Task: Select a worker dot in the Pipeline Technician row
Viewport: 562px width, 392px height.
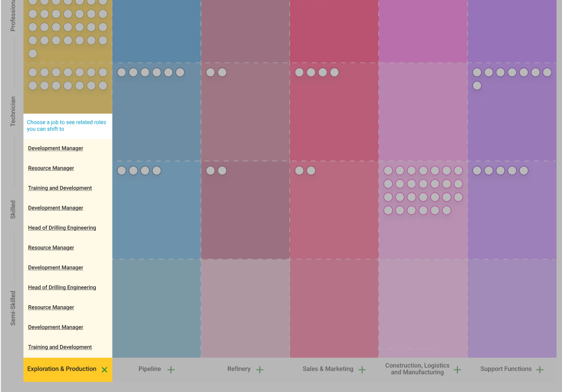Action: tap(133, 72)
